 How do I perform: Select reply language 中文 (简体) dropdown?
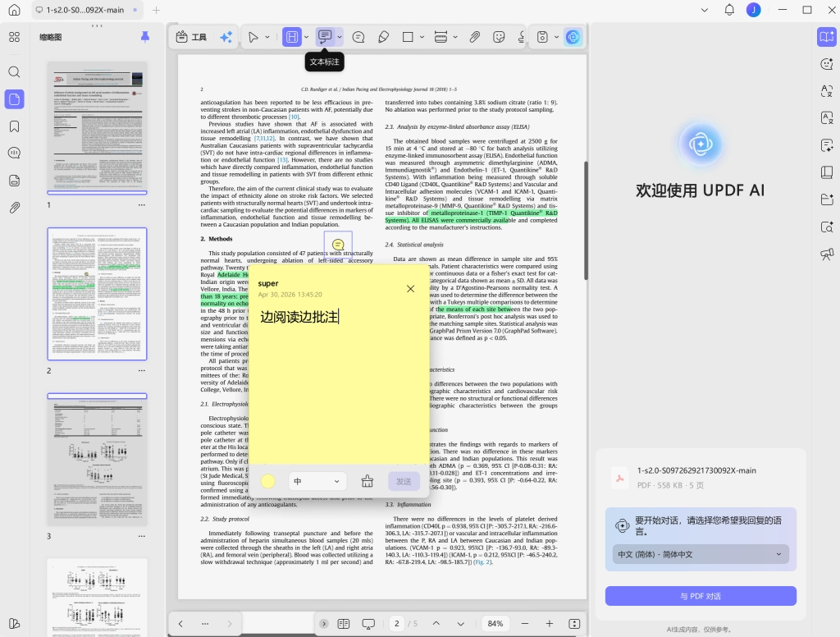[x=701, y=554]
